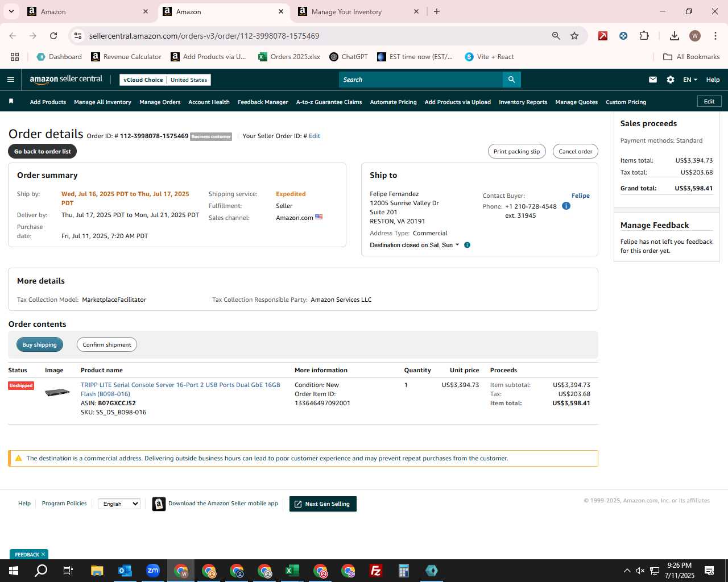
Task: Click the bookmark flag icon in the favorites bar
Action: pos(11,102)
